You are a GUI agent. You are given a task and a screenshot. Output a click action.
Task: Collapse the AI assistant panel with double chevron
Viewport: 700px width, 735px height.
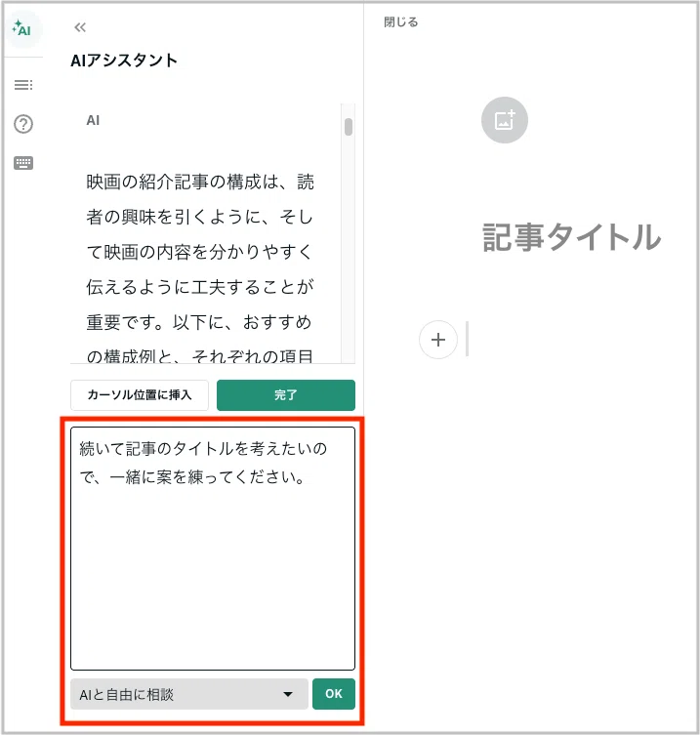click(80, 27)
